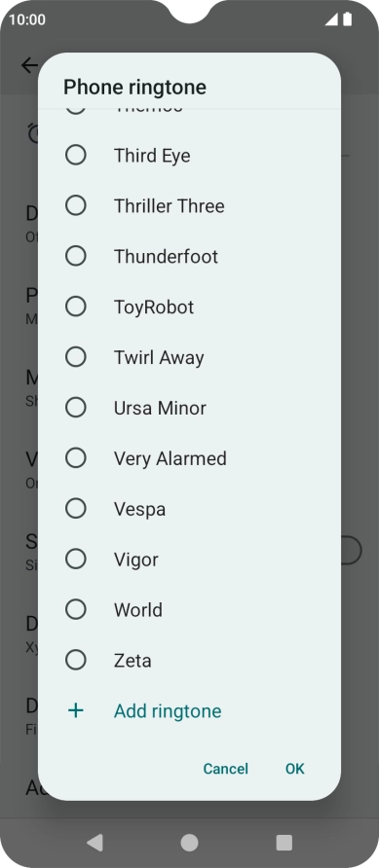The height and width of the screenshot is (868, 379).
Task: Tap the back arrow behind the dialog
Action: click(x=29, y=65)
